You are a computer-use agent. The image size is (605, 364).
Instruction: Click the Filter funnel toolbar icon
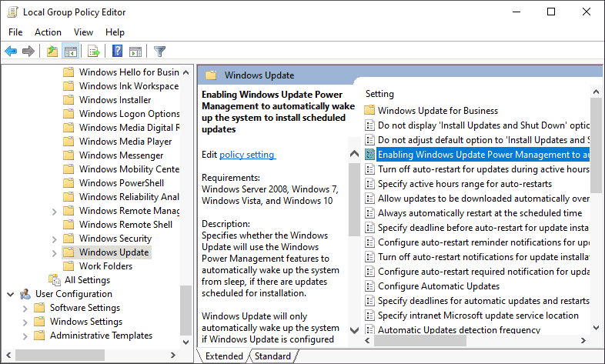point(159,51)
